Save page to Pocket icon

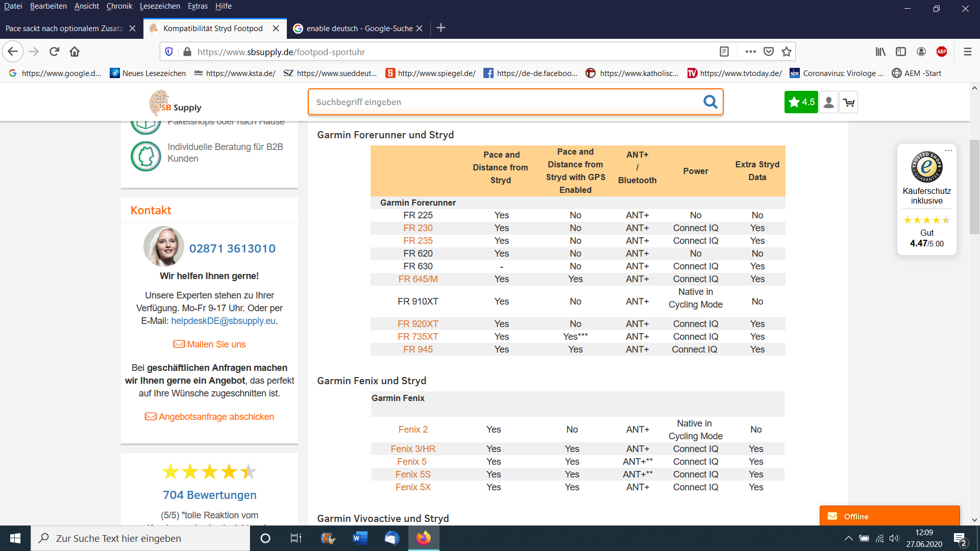(x=769, y=52)
